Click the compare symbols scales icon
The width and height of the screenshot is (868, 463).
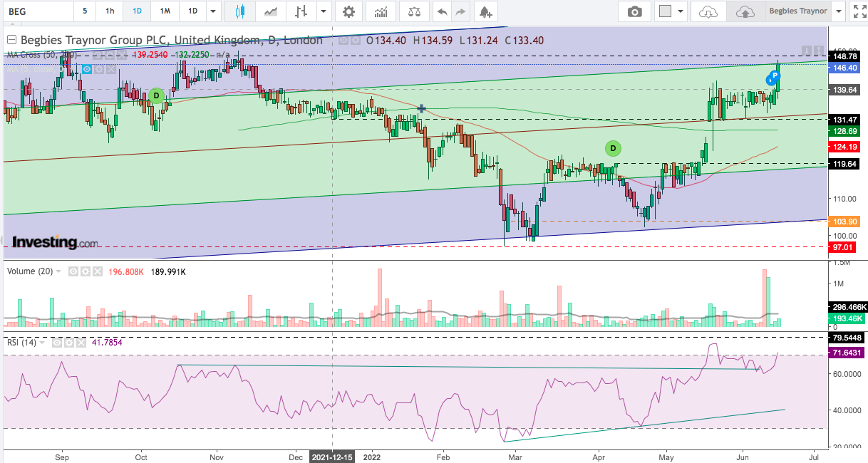pos(413,11)
